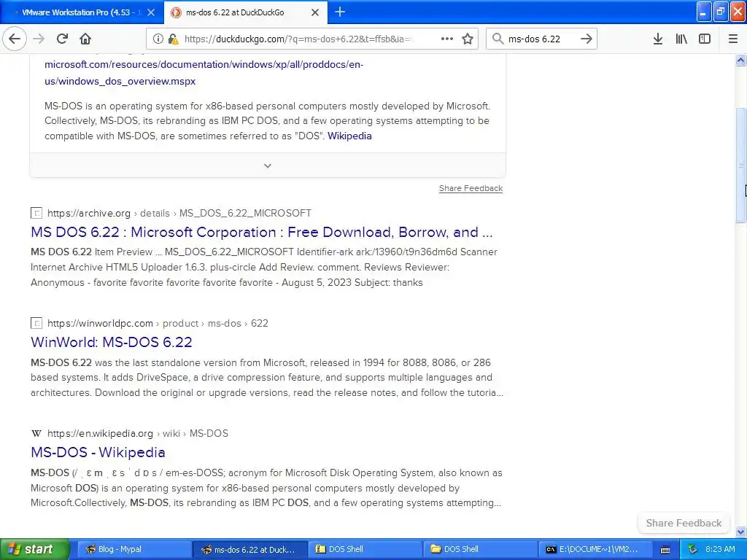This screenshot has height=560, width=747.
Task: Switch to first DOS Shell taskbar item
Action: click(x=365, y=549)
